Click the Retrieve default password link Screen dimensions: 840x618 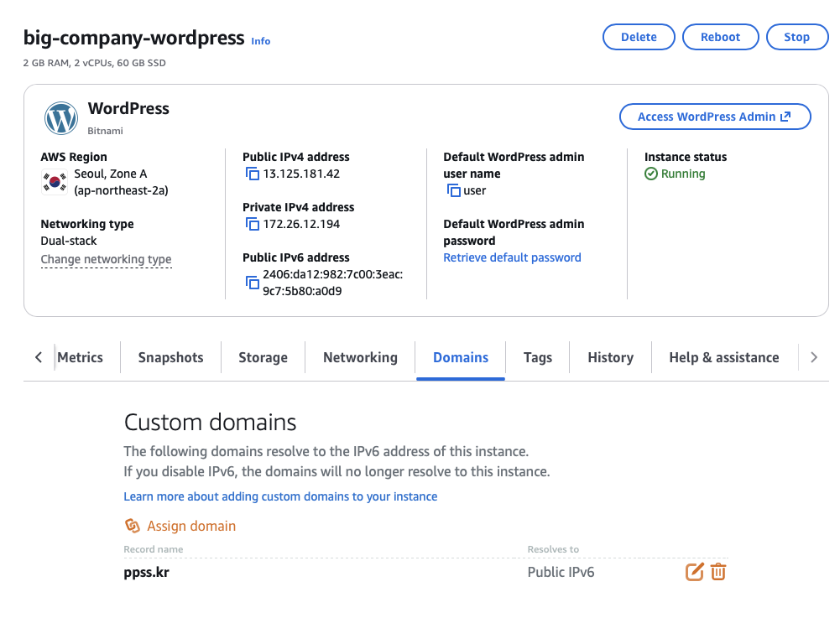point(512,257)
